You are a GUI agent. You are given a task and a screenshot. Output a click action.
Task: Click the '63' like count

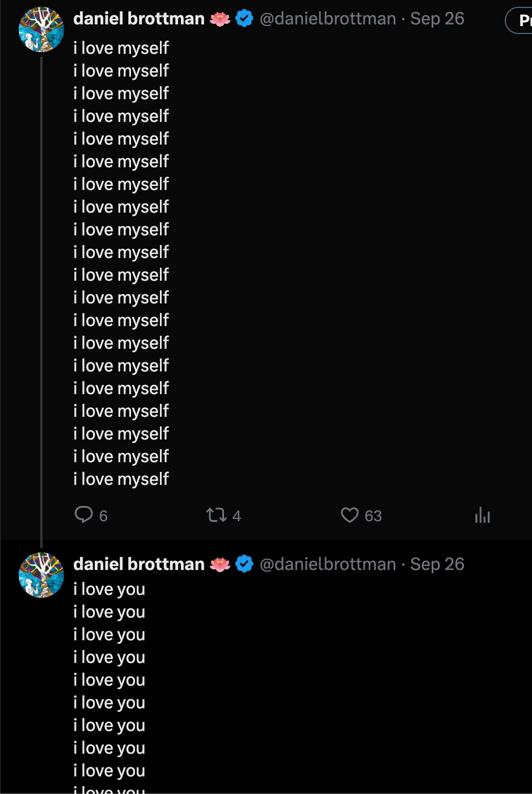pos(373,516)
